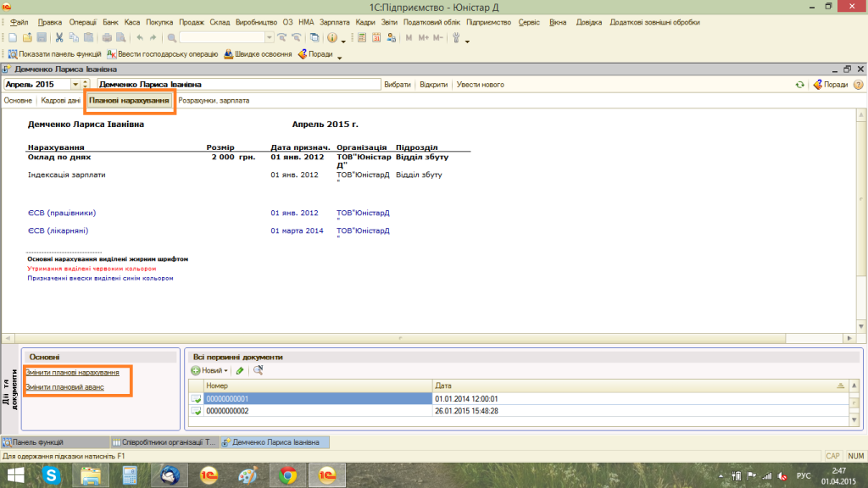Open the Зарплата menu
Viewport: 868px width, 488px height.
[334, 23]
